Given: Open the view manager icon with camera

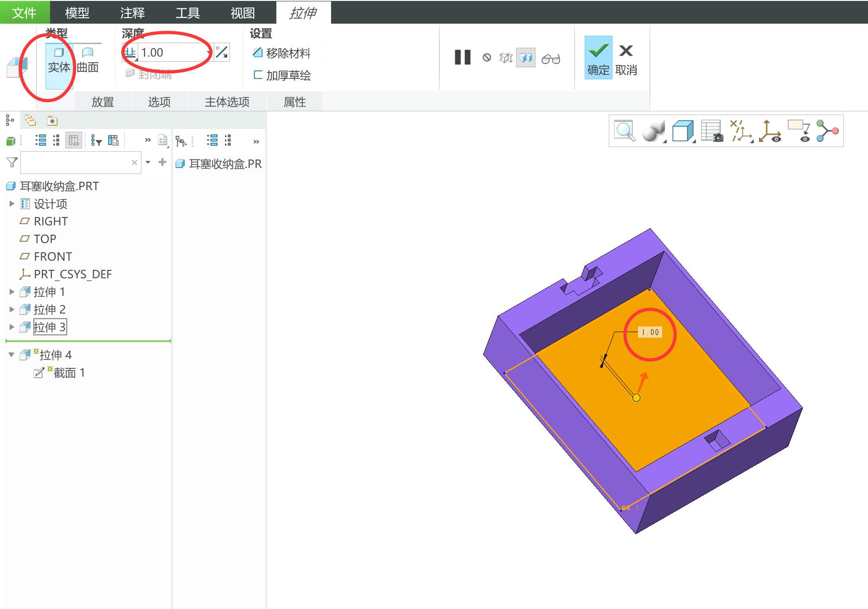Looking at the screenshot, I should [x=712, y=131].
